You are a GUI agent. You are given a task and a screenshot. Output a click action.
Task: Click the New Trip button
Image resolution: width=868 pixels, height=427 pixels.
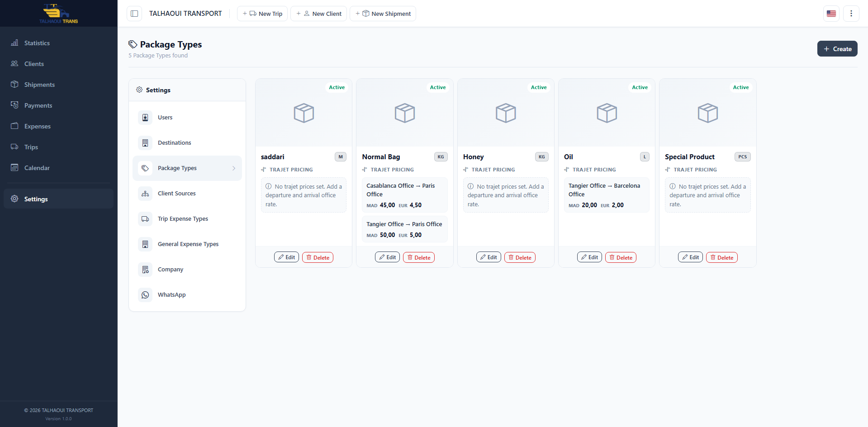262,14
